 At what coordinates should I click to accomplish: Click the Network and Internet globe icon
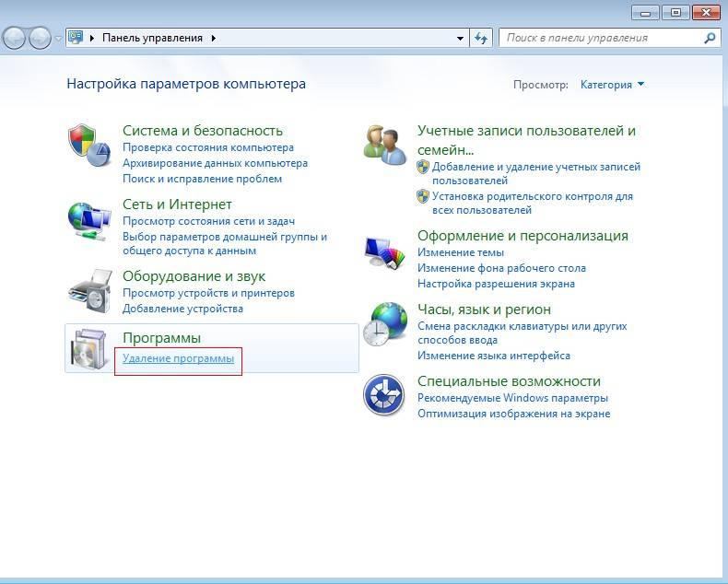89,221
